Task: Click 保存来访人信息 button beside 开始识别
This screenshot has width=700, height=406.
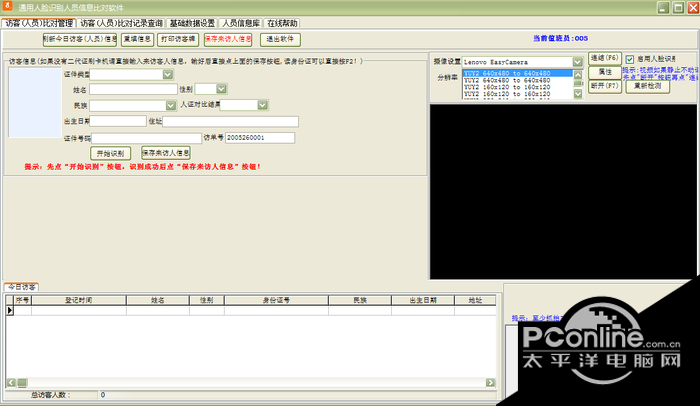Action: [166, 153]
